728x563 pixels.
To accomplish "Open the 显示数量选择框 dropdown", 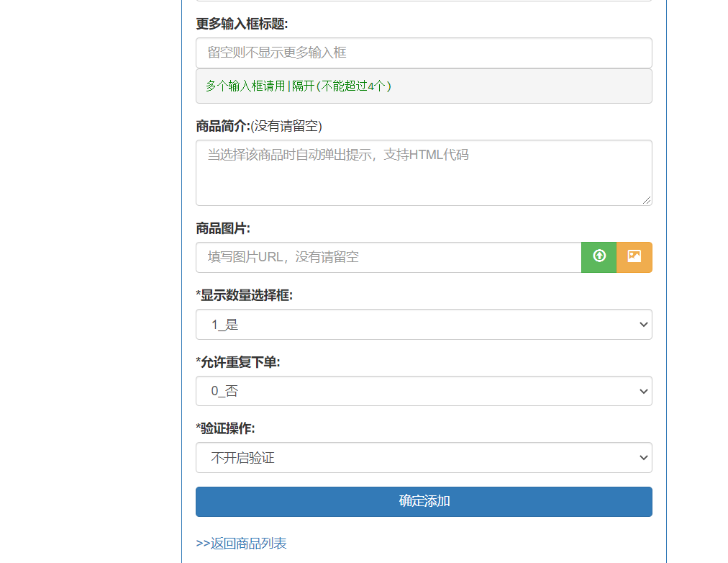I will (x=424, y=325).
